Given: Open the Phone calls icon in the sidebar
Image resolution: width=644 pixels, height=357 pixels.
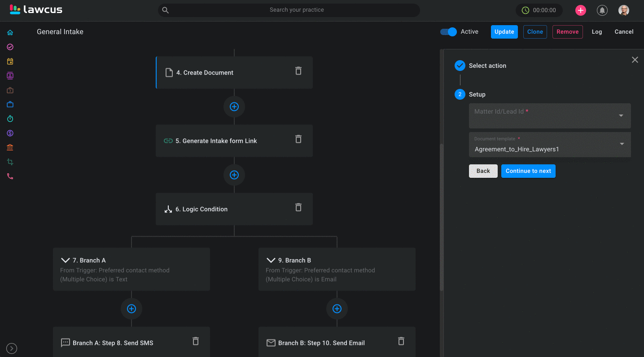Looking at the screenshot, I should [10, 176].
